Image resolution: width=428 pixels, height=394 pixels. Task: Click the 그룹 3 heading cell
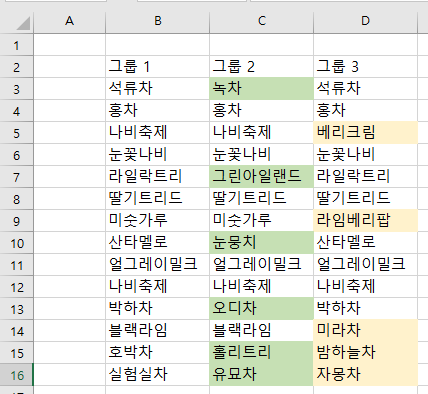365,67
